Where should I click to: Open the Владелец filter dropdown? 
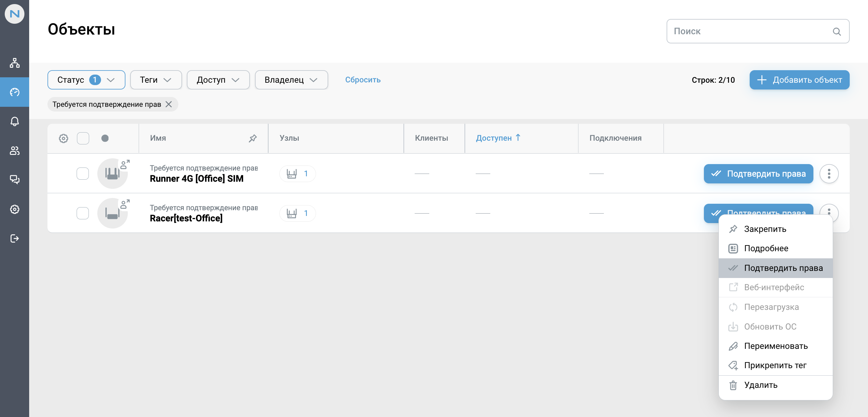pos(291,80)
